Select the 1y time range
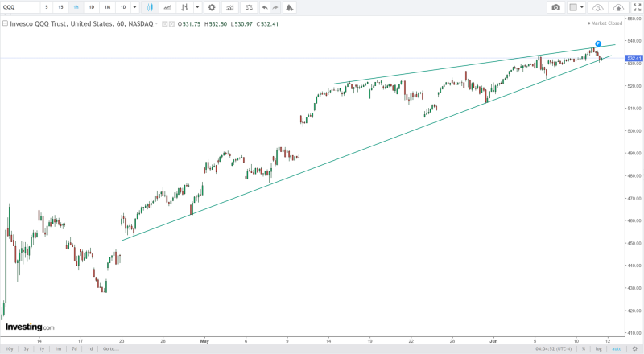644x354 pixels. (42, 348)
